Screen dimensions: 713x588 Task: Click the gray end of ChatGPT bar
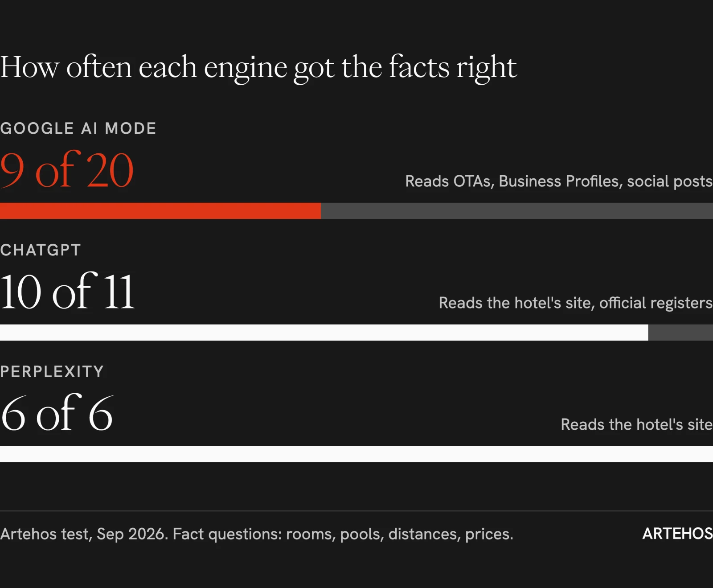(x=680, y=333)
